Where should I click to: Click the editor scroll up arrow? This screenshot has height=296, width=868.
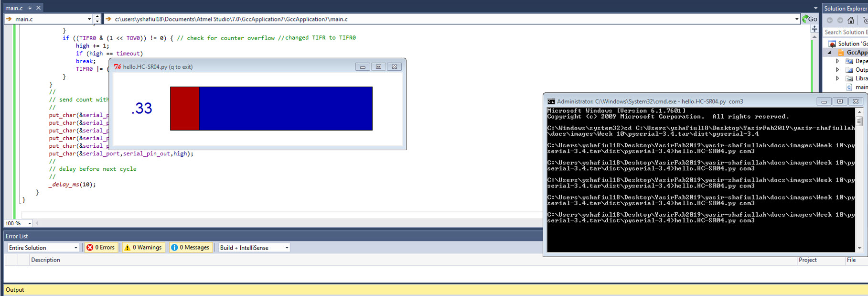coord(814,37)
